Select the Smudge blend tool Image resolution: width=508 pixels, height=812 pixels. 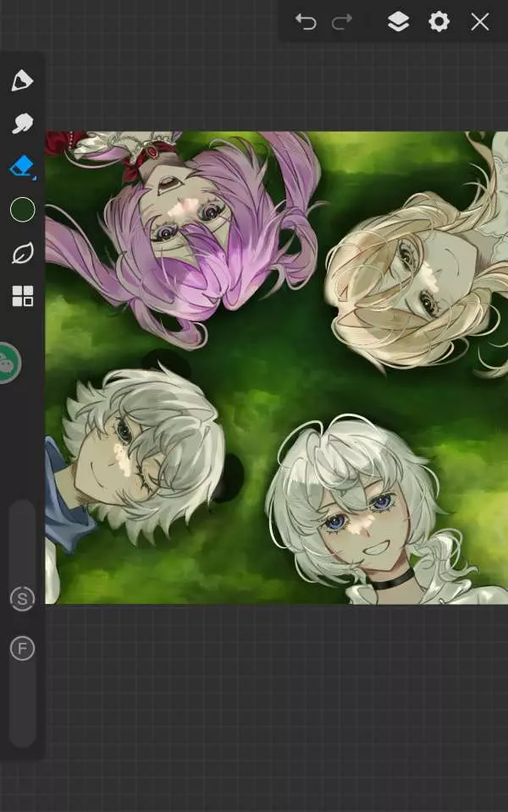click(x=22, y=123)
